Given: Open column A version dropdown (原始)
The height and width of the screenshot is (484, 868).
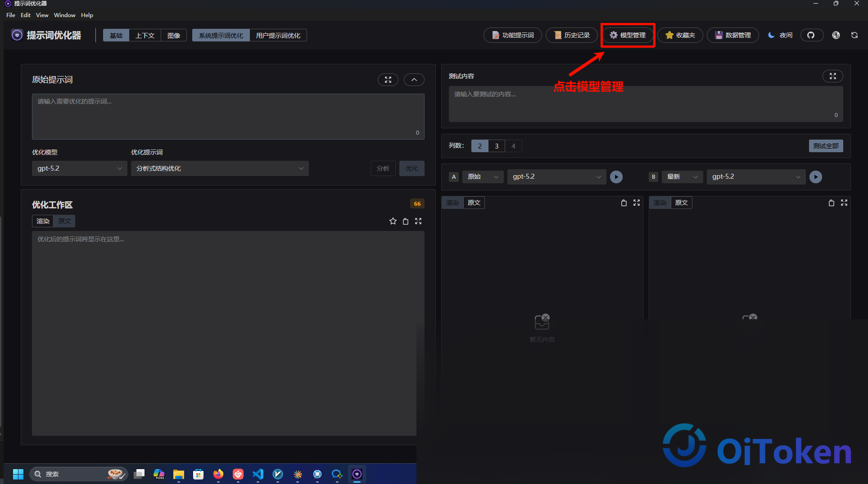Looking at the screenshot, I should pos(483,177).
